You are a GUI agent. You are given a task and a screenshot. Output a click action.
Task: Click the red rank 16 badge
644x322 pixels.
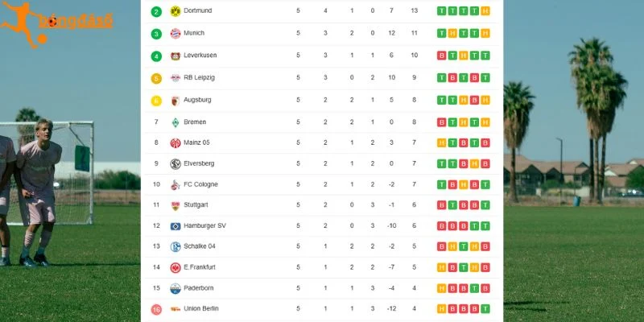pyautogui.click(x=156, y=309)
